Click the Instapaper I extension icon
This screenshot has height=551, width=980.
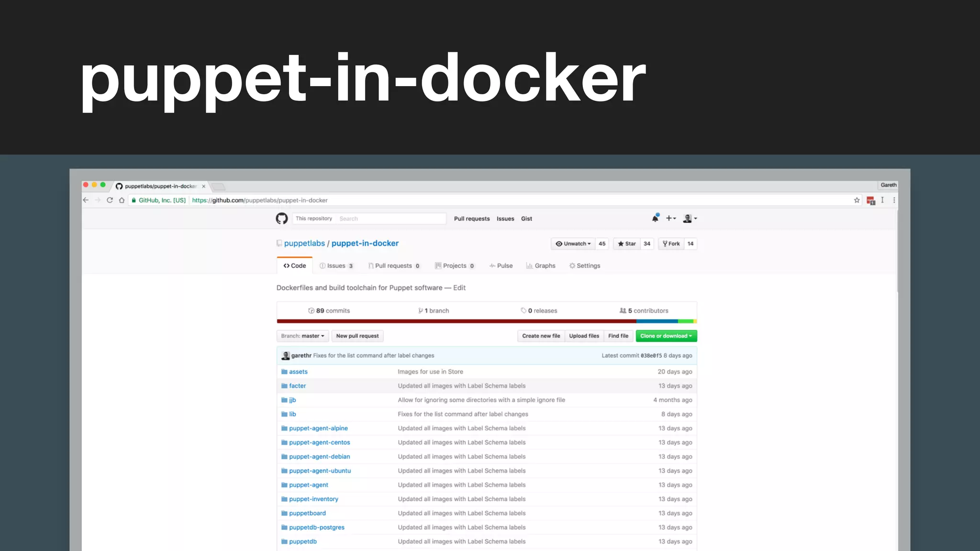click(882, 200)
